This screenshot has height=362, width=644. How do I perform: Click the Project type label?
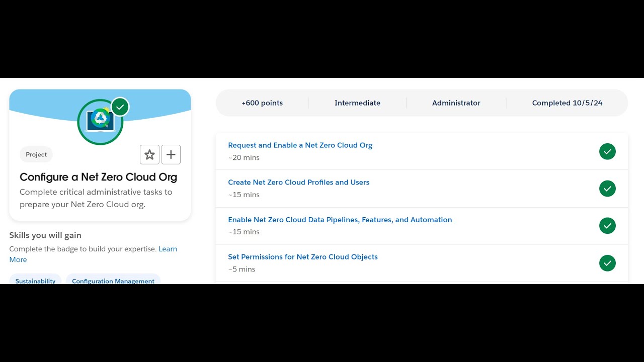point(36,154)
